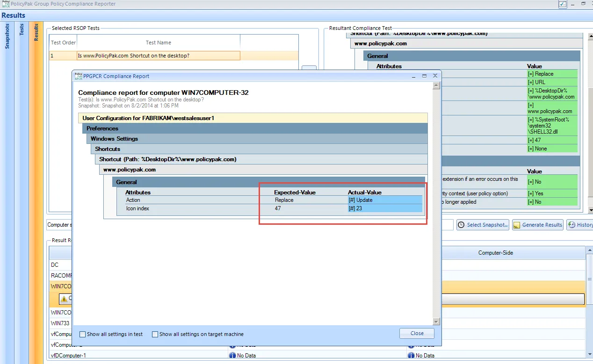Collapse User Configuration for FABRIKAM\westsalesuser1
This screenshot has width=593, height=364.
(253, 118)
